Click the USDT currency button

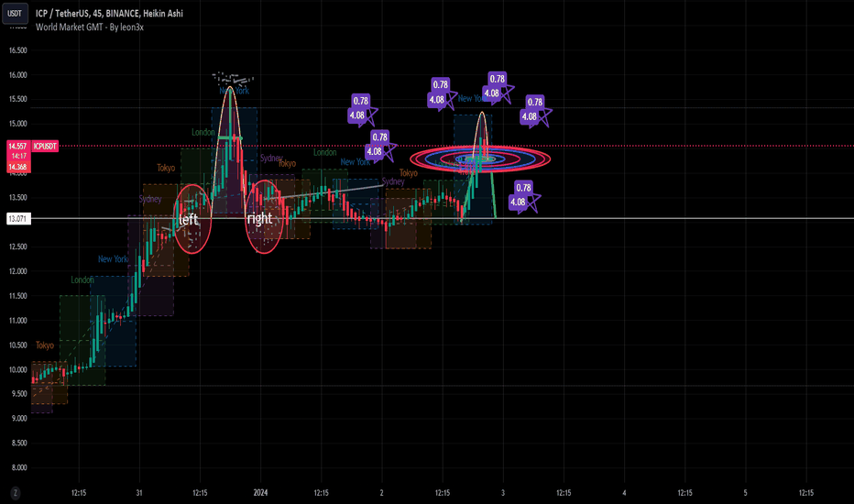coord(15,13)
